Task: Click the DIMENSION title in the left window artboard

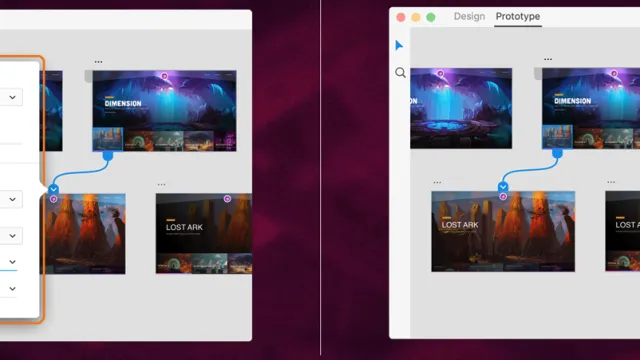Action: (x=123, y=104)
